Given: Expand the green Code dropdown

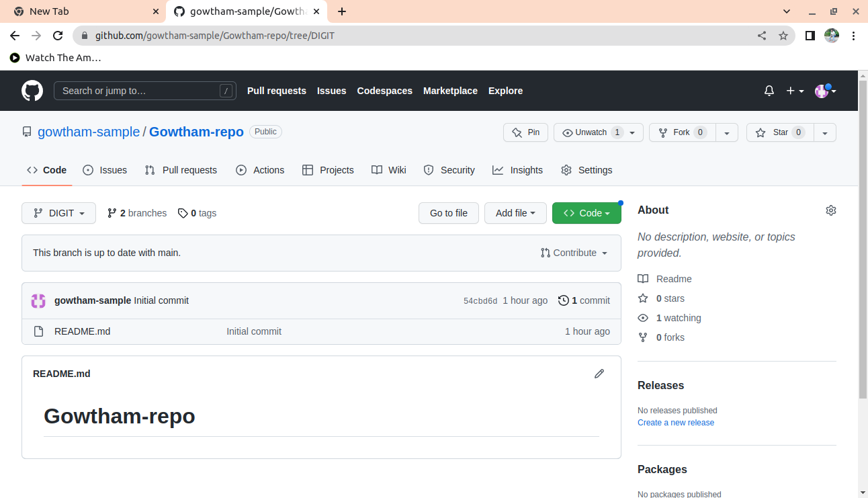Looking at the screenshot, I should click(587, 213).
